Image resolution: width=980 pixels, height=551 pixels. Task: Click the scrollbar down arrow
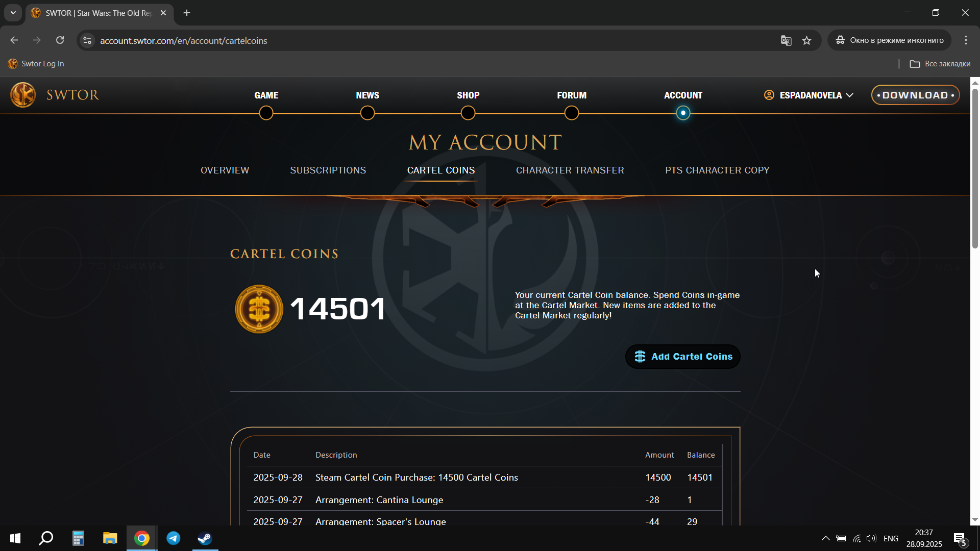click(975, 520)
